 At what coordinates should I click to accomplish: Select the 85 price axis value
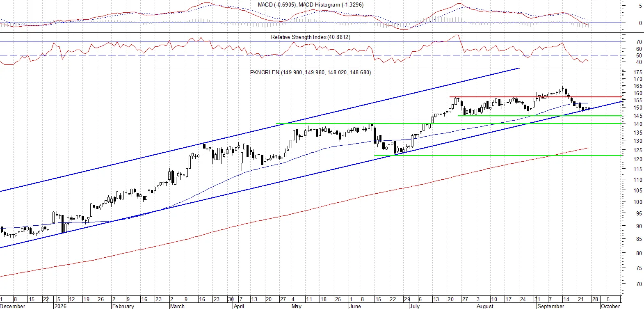coord(639,239)
